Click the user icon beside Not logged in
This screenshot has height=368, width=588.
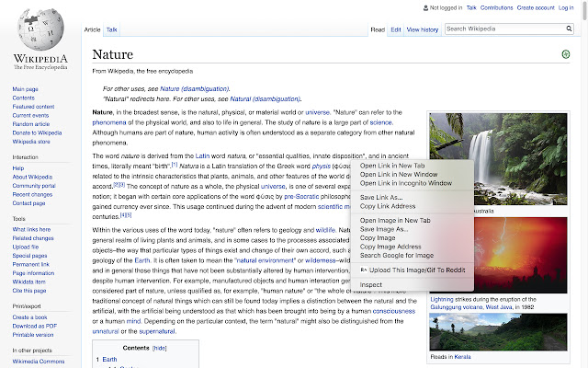click(x=424, y=7)
